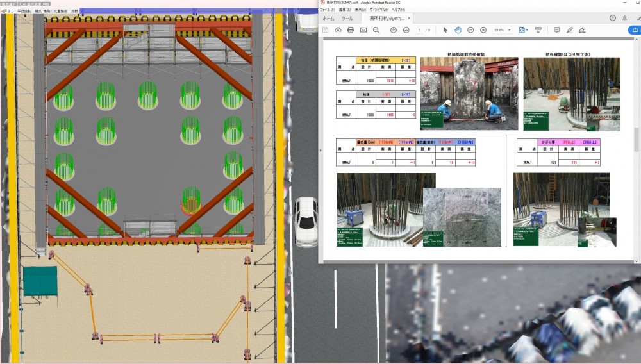Select the arrow selection tool in Acrobat
641x364 pixels.
(445, 30)
